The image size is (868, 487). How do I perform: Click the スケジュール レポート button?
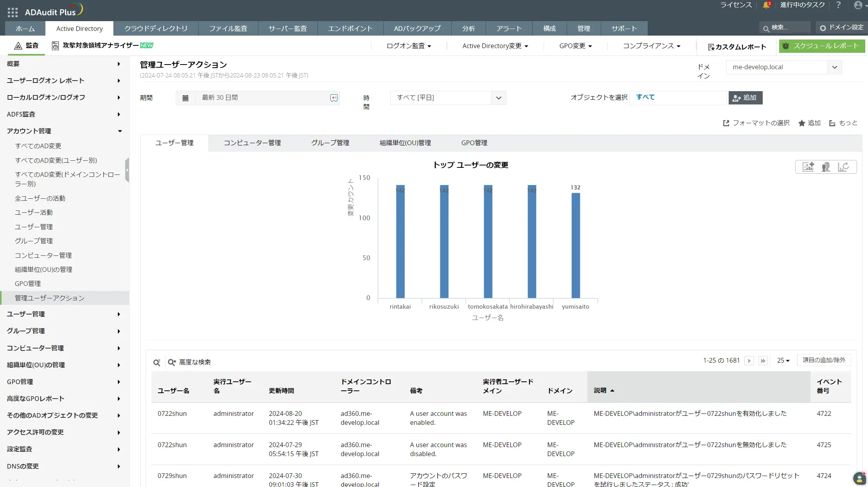coord(822,46)
